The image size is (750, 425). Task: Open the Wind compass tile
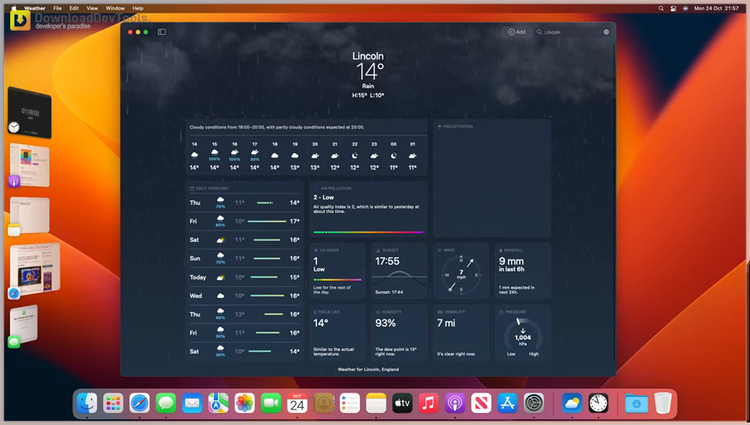[x=461, y=270]
